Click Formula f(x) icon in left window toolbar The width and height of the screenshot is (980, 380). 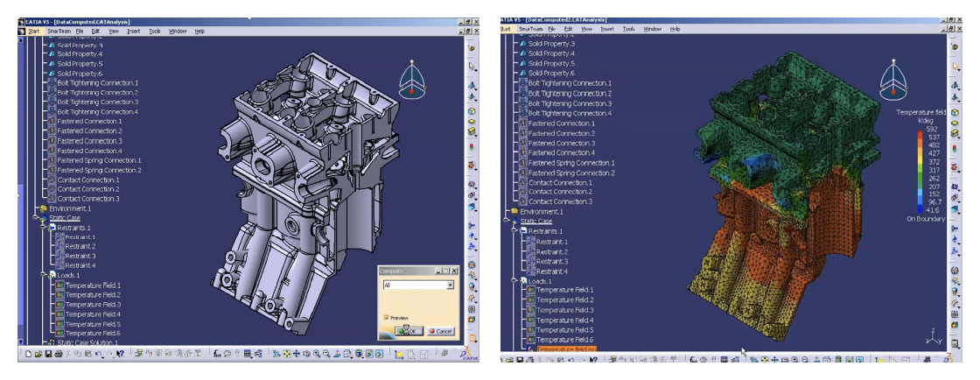point(218,354)
